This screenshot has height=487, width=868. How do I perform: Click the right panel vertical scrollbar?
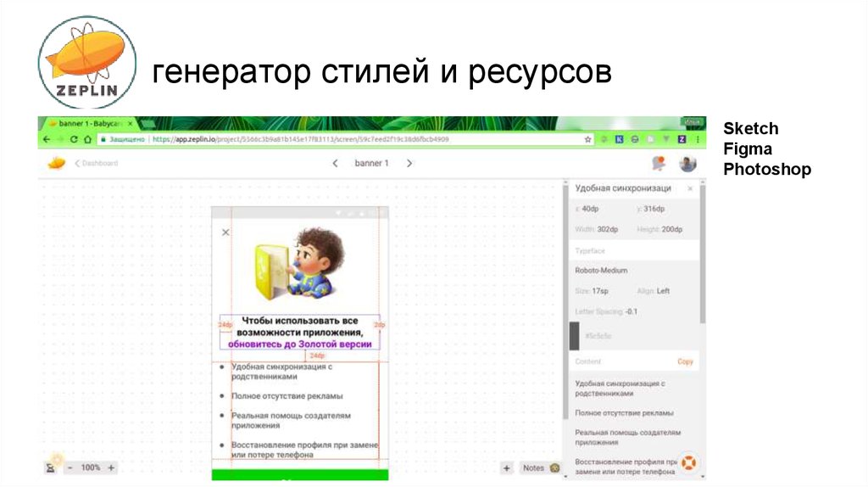(703, 254)
